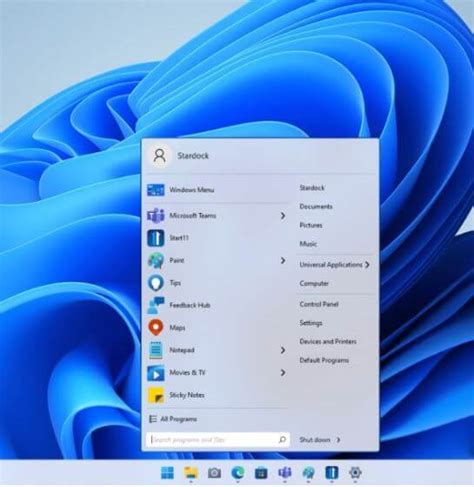Open Control Panel from the menu
The width and height of the screenshot is (474, 487).
pyautogui.click(x=319, y=304)
